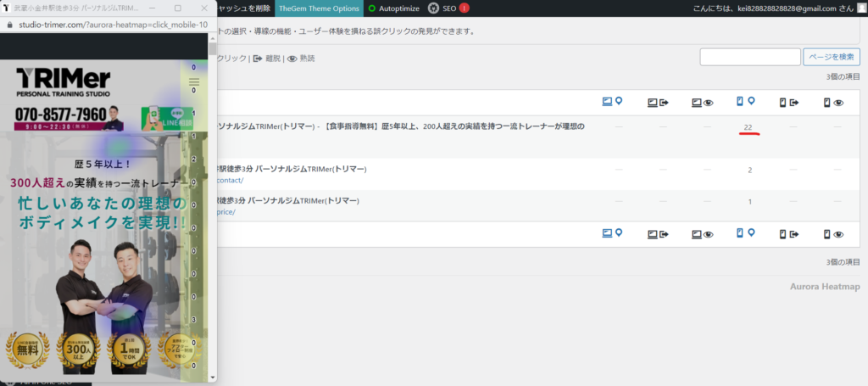Click the 070-8577-7960 phone banner
This screenshot has height=386, width=868.
[x=69, y=117]
